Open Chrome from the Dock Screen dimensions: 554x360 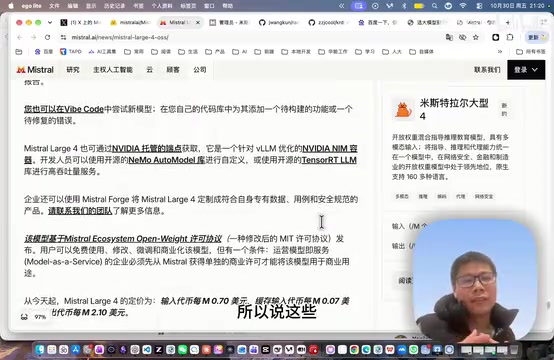point(354,350)
